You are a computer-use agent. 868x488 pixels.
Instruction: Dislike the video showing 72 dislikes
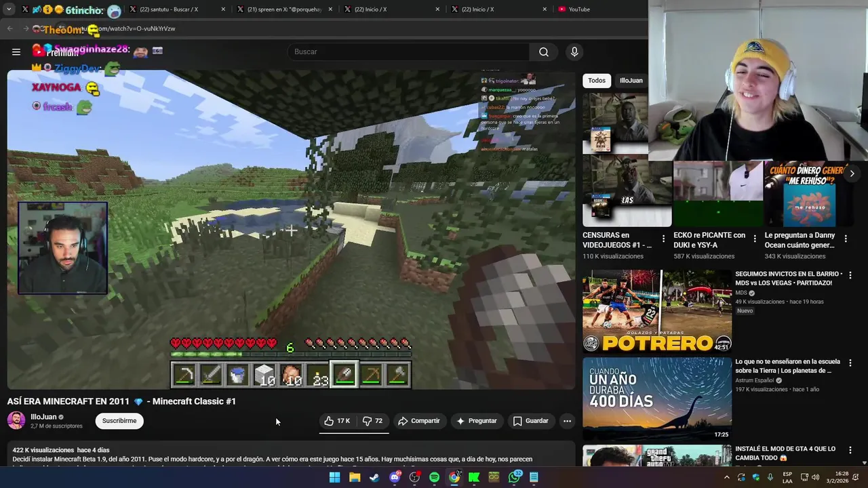pyautogui.click(x=374, y=421)
